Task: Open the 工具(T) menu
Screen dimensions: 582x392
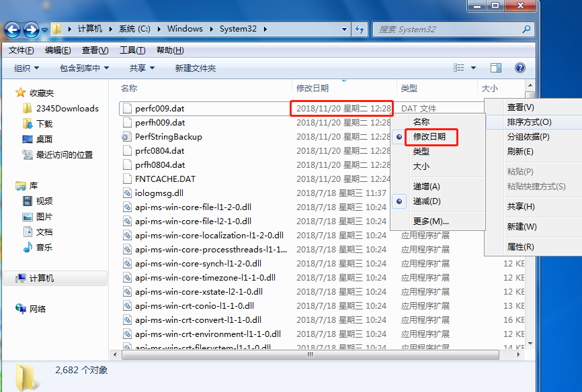Action: pos(132,50)
